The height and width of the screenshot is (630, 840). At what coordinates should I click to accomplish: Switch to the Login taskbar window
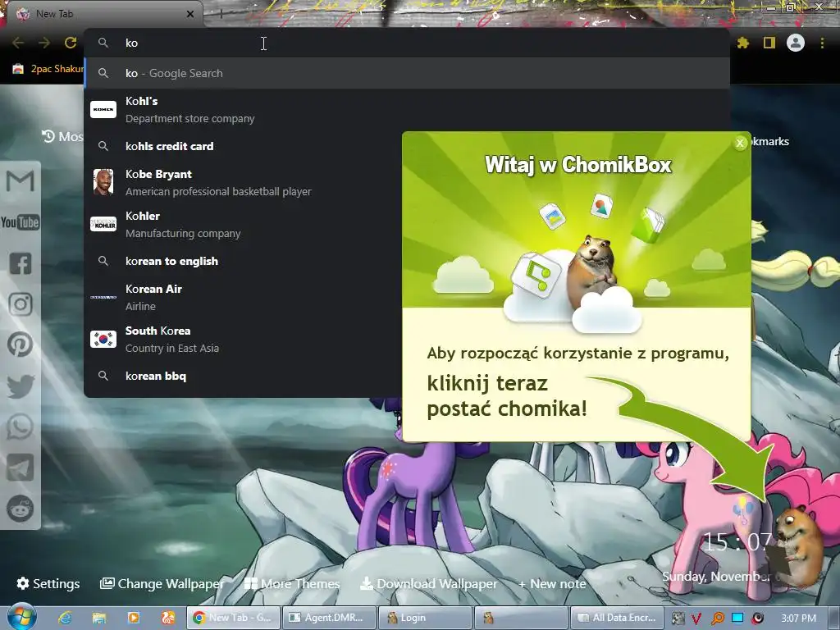[425, 618]
